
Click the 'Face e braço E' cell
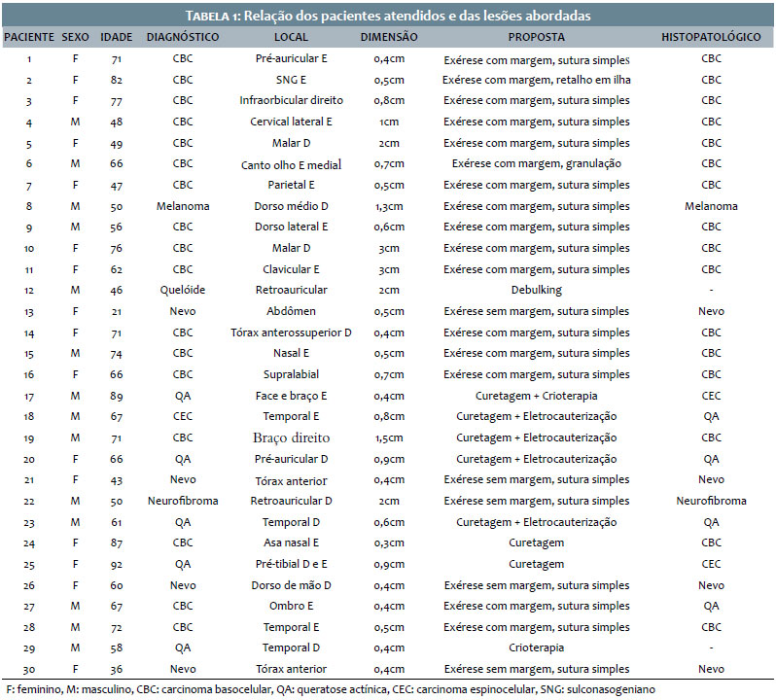[x=291, y=396]
